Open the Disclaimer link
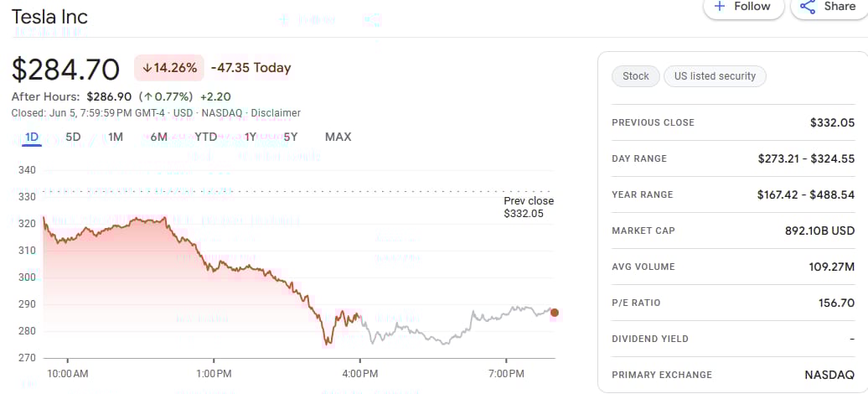Image resolution: width=868 pixels, height=394 pixels. point(276,113)
